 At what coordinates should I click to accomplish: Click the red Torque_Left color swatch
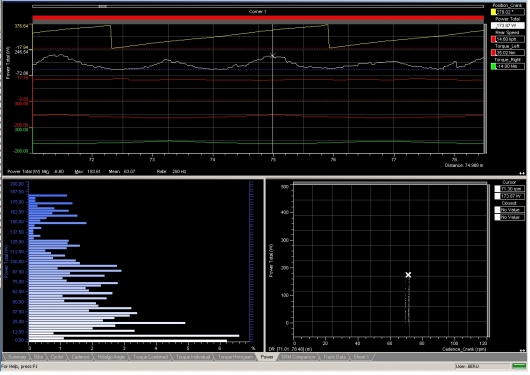tap(493, 53)
